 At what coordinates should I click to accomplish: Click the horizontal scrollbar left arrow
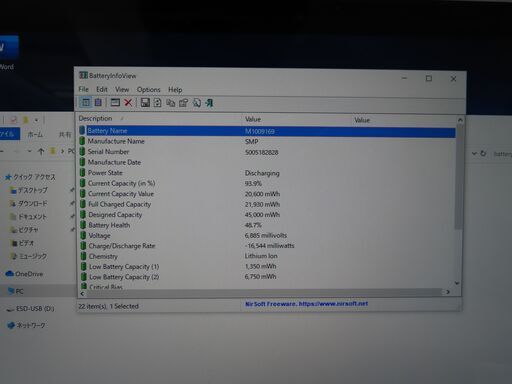[x=82, y=293]
